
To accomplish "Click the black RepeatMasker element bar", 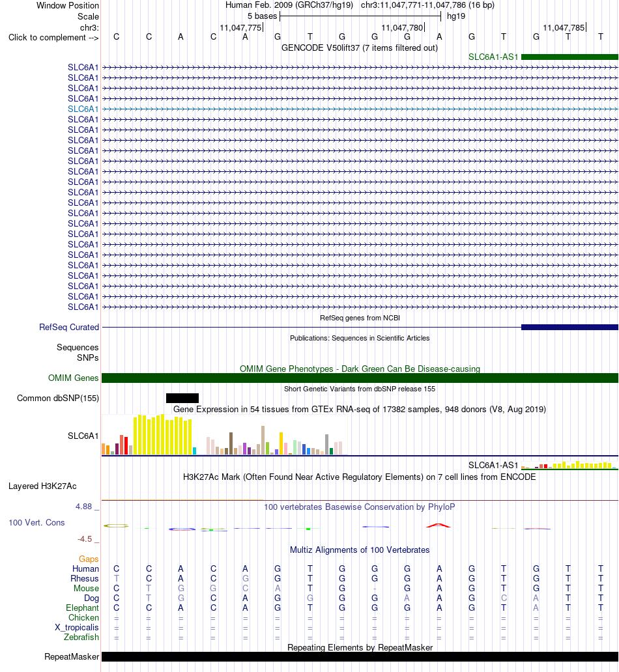I will coord(360,657).
